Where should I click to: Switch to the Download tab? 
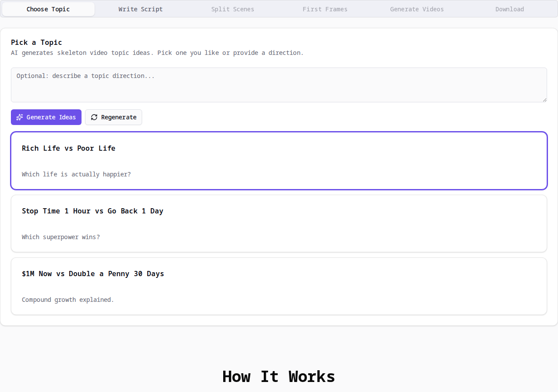(510, 9)
